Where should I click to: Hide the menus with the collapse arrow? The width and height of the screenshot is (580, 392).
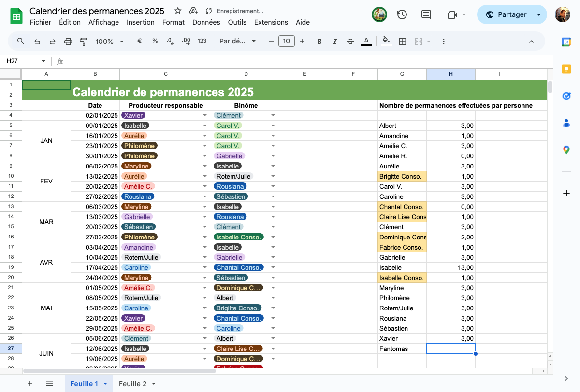532,42
